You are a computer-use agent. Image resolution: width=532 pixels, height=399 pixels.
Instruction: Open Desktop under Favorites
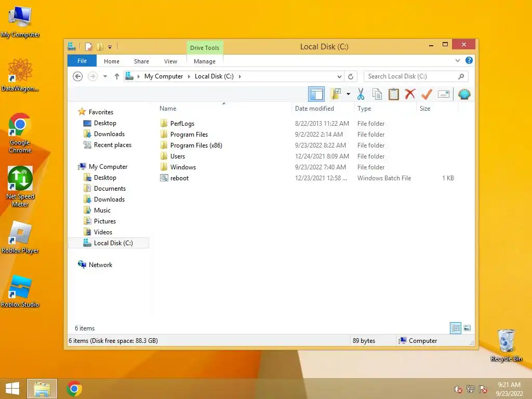click(105, 123)
